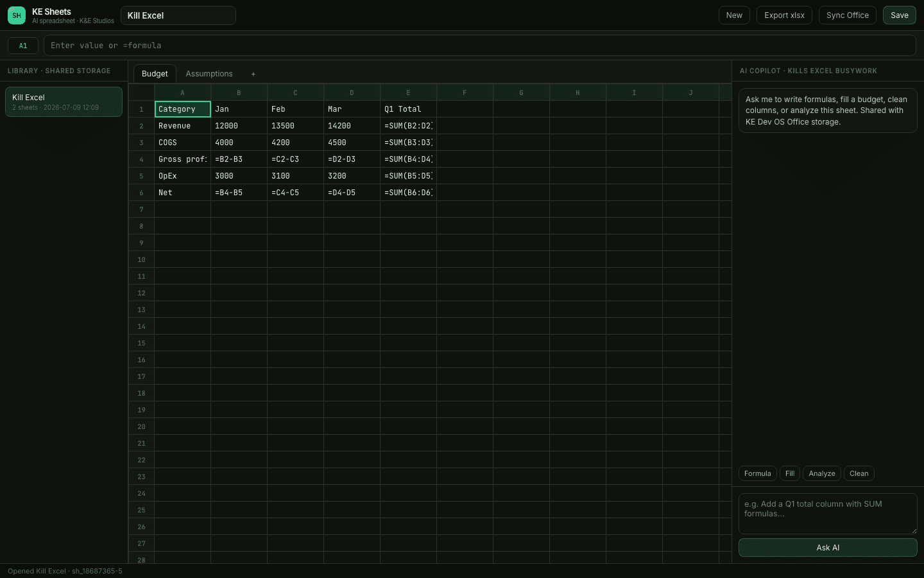Select cell with value 12000
The height and width of the screenshot is (578, 924).
click(239, 126)
